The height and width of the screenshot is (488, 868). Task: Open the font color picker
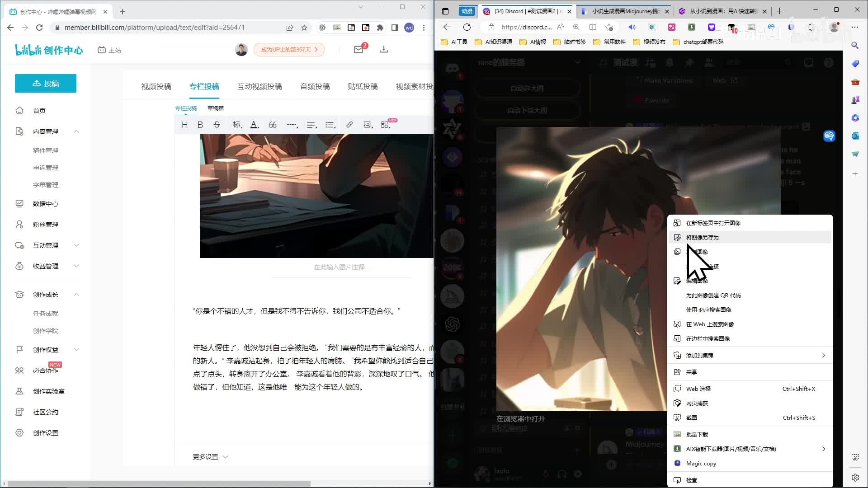coord(255,125)
